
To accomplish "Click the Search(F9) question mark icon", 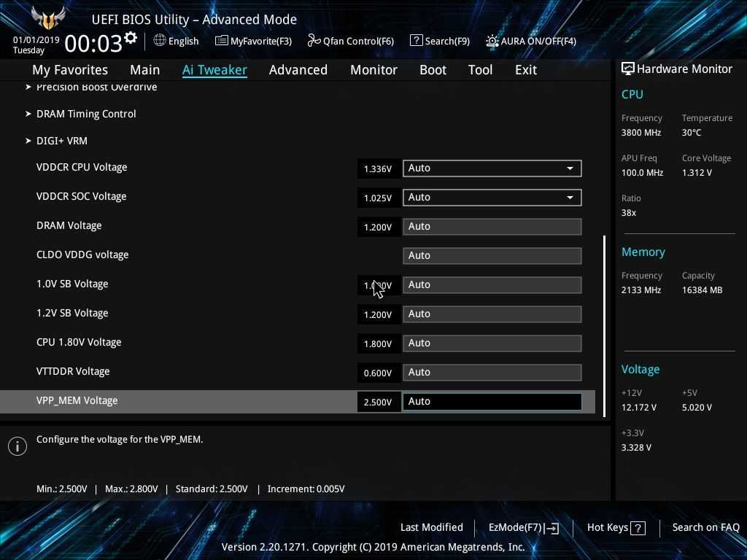I will pos(416,41).
